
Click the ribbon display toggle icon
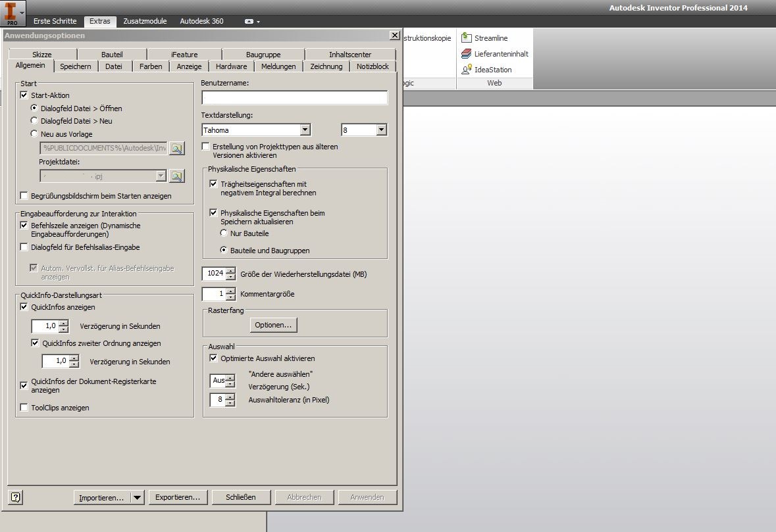coord(249,21)
